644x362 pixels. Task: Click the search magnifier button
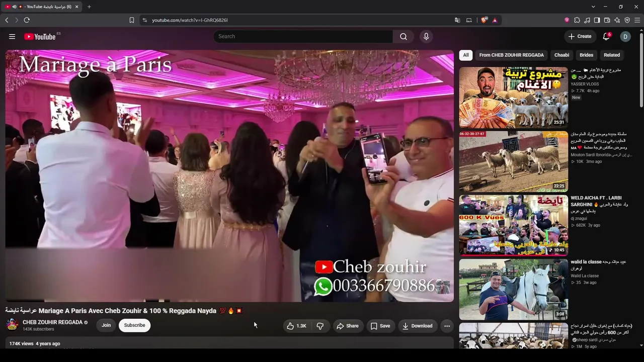click(404, 36)
